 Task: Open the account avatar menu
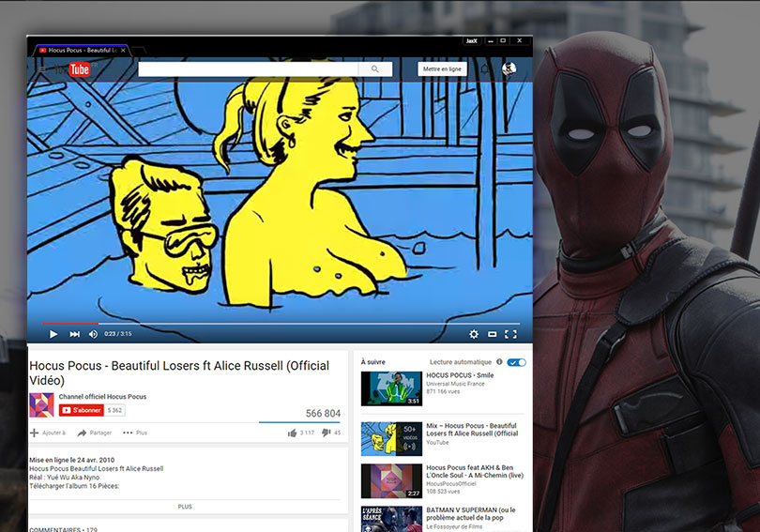[509, 68]
